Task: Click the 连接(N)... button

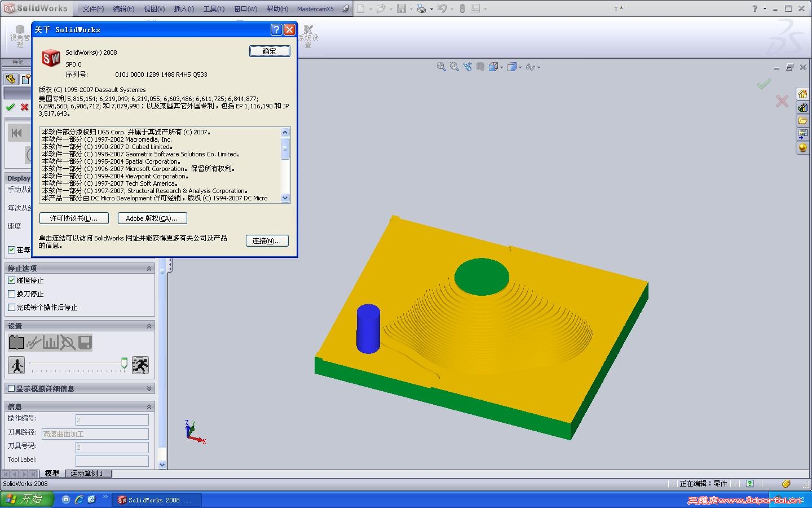Action: (x=267, y=240)
